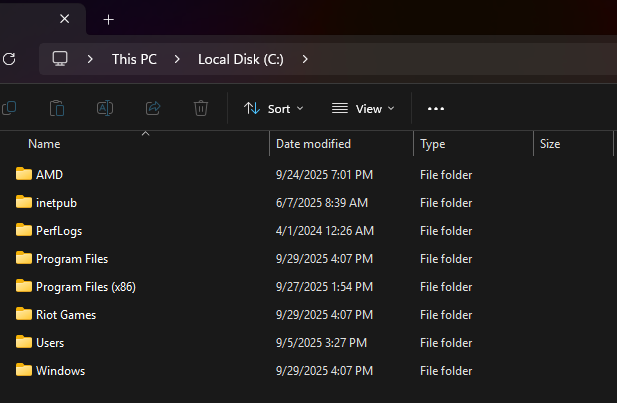Click the Delete trash can icon

[201, 108]
